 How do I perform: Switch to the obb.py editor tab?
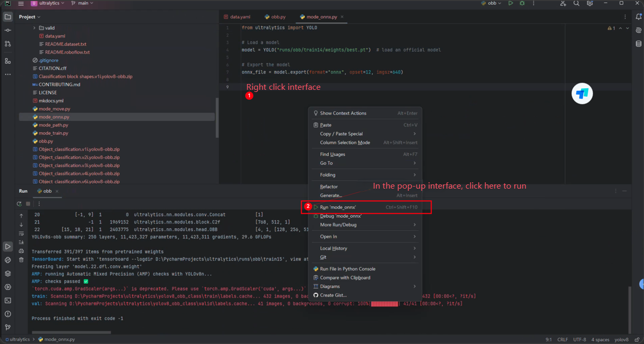point(274,17)
